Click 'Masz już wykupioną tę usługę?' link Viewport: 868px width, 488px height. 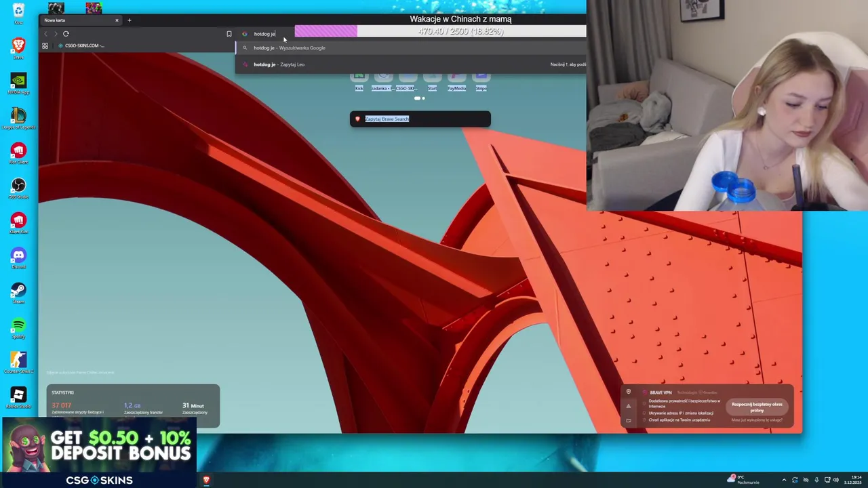[x=757, y=420]
